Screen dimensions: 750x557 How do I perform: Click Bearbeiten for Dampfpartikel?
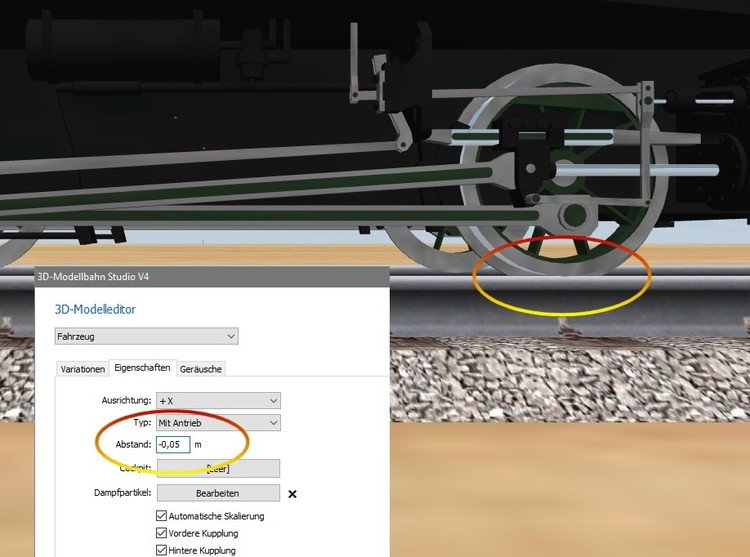(x=218, y=493)
